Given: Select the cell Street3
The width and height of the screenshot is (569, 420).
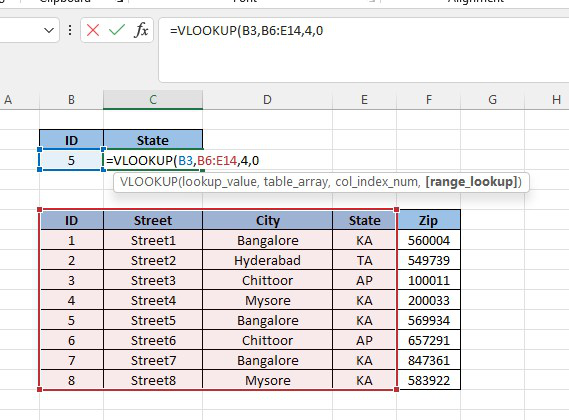Looking at the screenshot, I should pyautogui.click(x=153, y=280).
